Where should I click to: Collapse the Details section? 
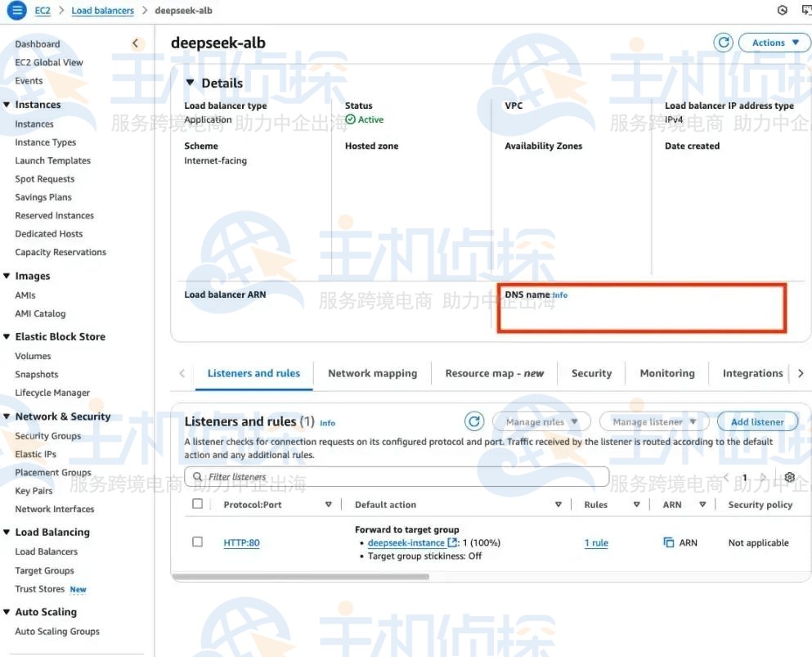click(191, 83)
